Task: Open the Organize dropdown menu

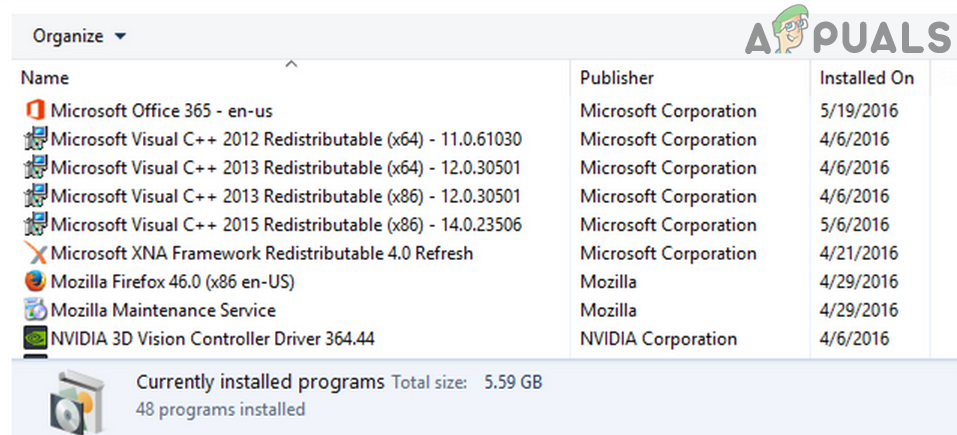Action: point(79,36)
